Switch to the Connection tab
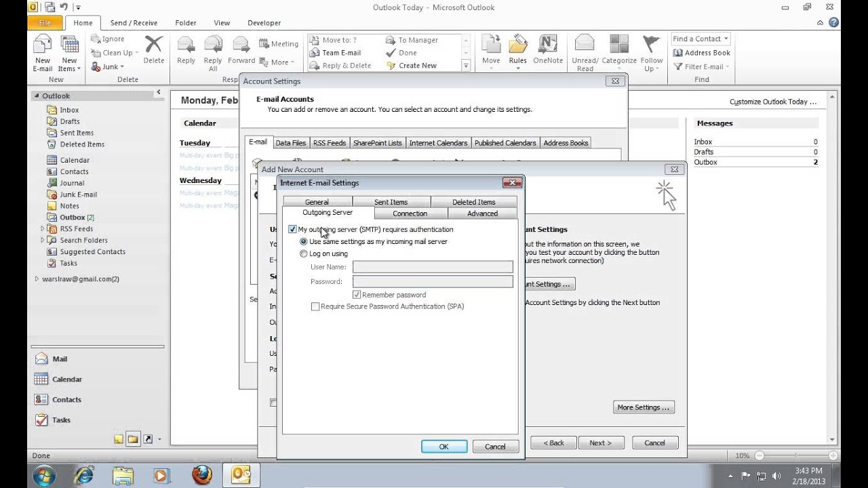 click(410, 213)
